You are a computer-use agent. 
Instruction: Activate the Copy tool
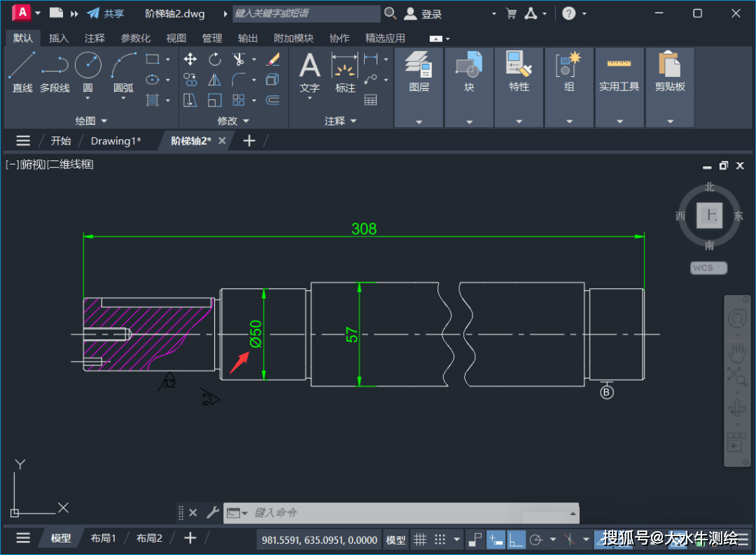190,80
